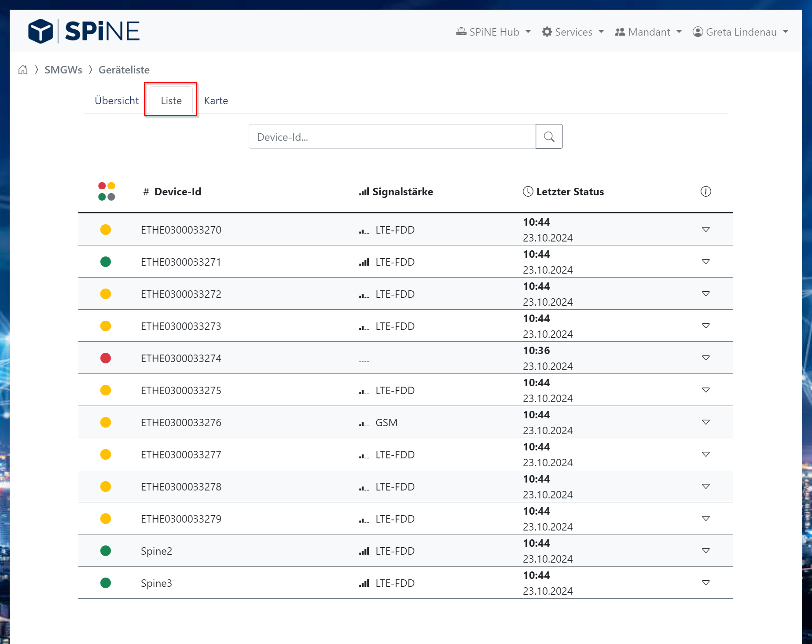Click signal bars icon for ETHE0300033271

pyautogui.click(x=364, y=262)
